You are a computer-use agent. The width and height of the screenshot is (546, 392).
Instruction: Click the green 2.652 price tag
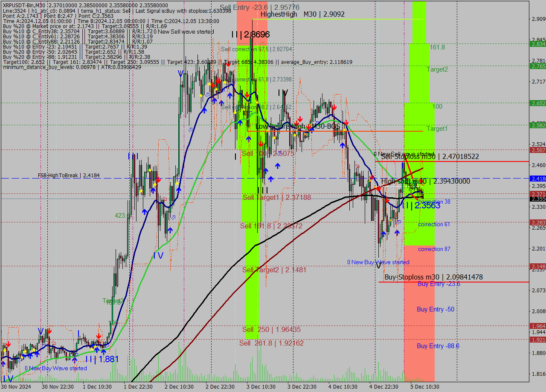point(538,103)
